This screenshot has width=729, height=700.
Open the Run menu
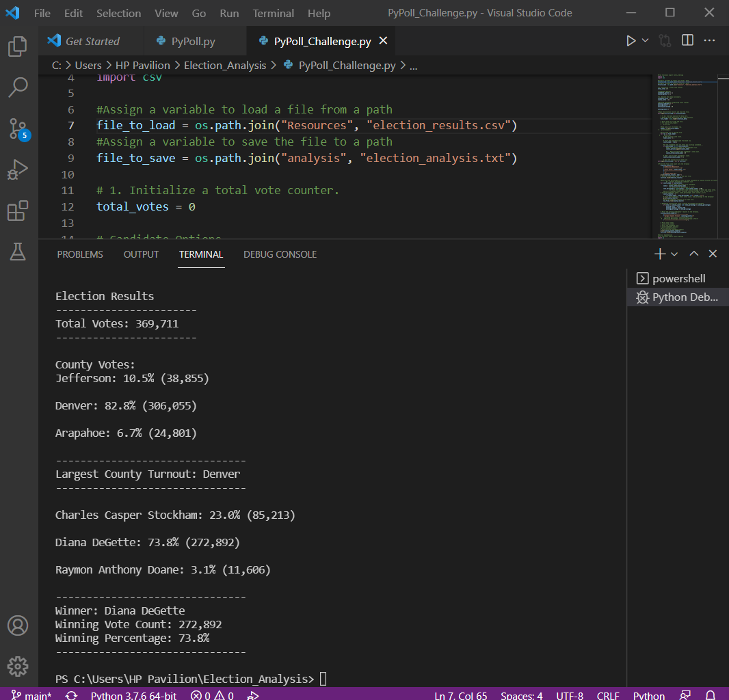click(229, 13)
